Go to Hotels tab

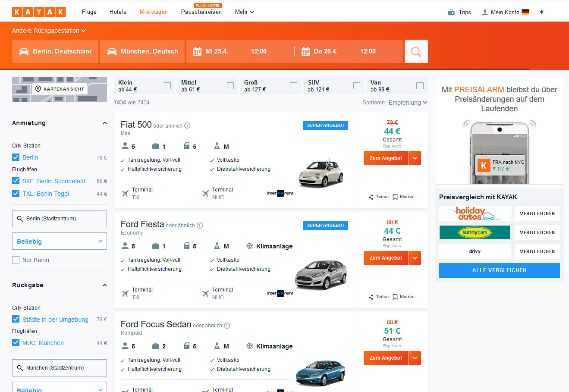click(x=118, y=12)
